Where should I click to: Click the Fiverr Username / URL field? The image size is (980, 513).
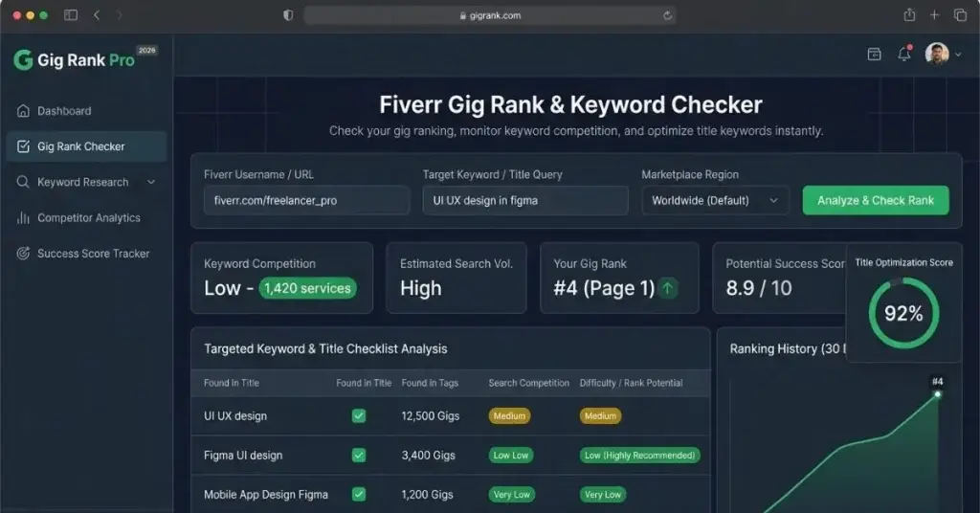point(306,201)
